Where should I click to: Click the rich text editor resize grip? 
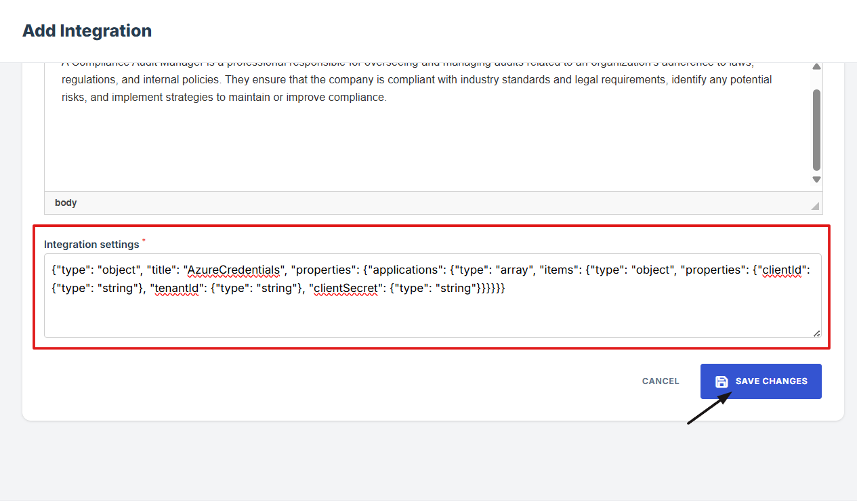click(815, 206)
